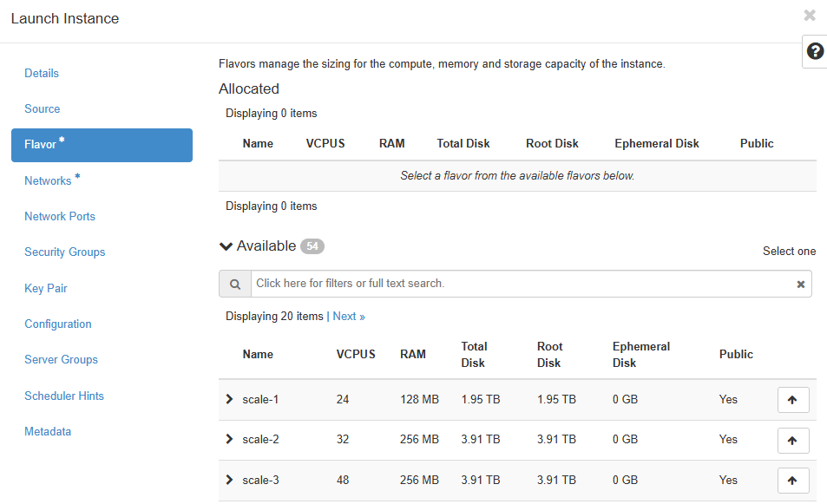Click the search magnifier icon
The image size is (827, 504).
[x=233, y=284]
